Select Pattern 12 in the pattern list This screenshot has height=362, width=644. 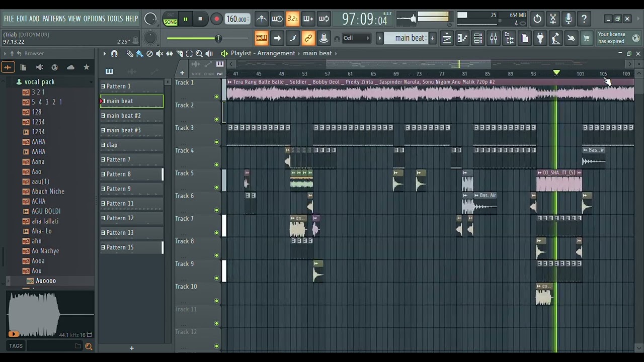132,218
